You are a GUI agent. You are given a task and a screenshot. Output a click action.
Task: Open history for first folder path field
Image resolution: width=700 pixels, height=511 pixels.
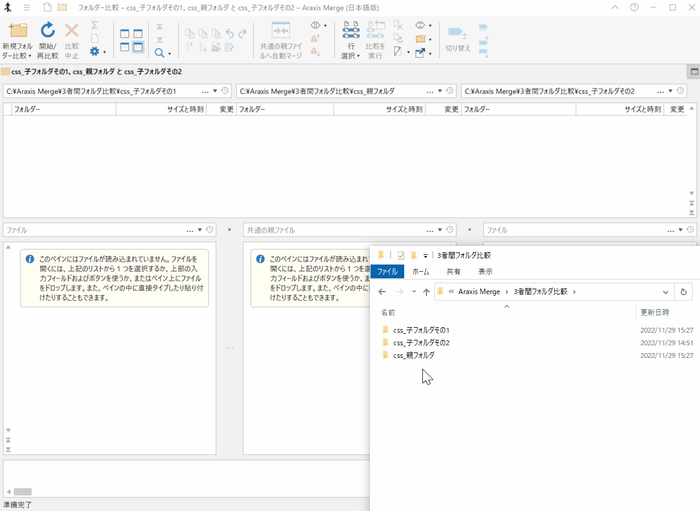225,91
